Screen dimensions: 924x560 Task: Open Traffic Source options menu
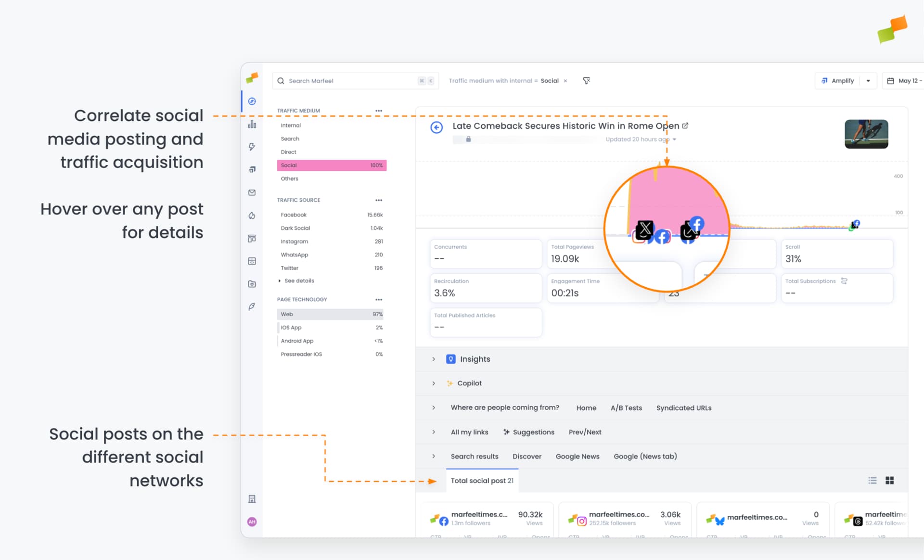[x=379, y=200]
